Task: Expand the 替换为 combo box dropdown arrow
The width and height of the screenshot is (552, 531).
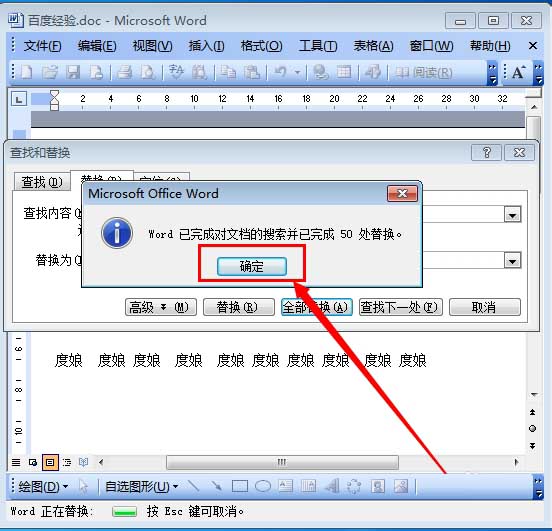Action: [512, 261]
